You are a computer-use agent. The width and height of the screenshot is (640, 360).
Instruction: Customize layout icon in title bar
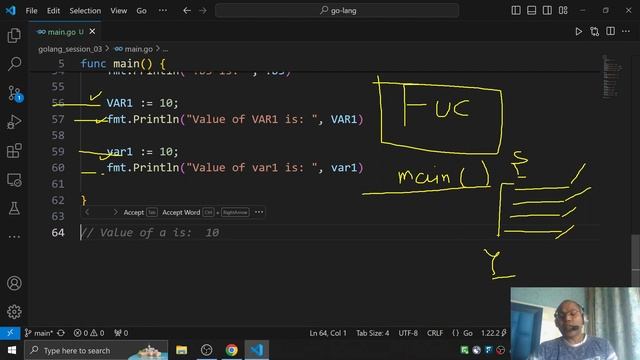click(x=563, y=11)
